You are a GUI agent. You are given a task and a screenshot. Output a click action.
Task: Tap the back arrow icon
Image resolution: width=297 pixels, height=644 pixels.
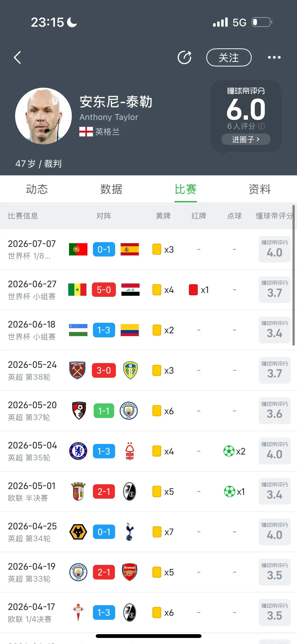point(17,57)
